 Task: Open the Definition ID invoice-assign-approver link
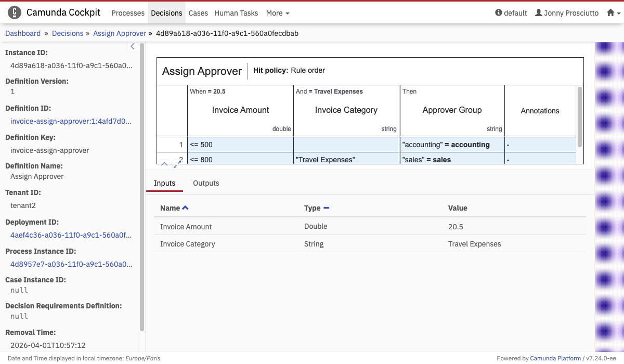click(71, 121)
